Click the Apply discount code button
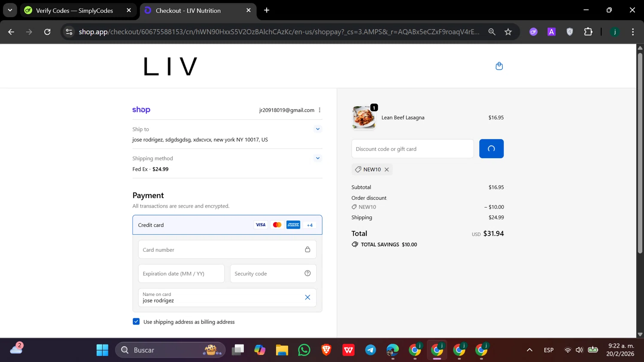 click(x=491, y=149)
